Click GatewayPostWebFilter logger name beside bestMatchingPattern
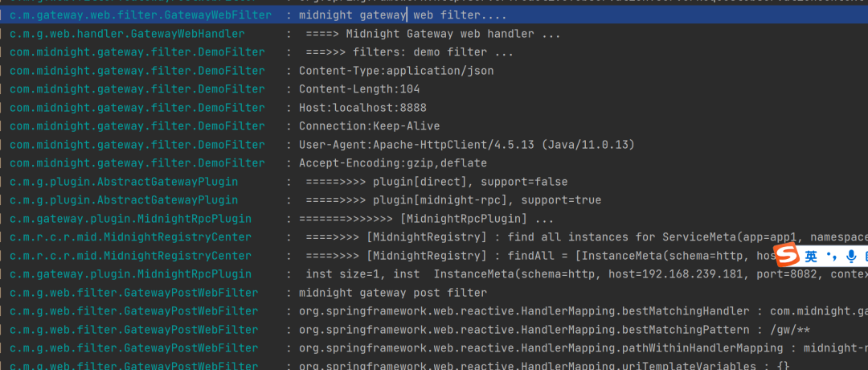 click(134, 330)
